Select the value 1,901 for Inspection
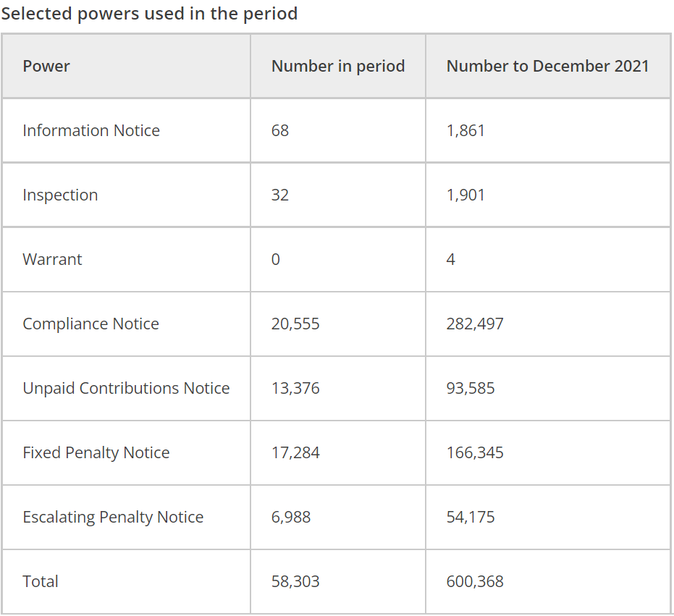674x616 pixels. 466,195
